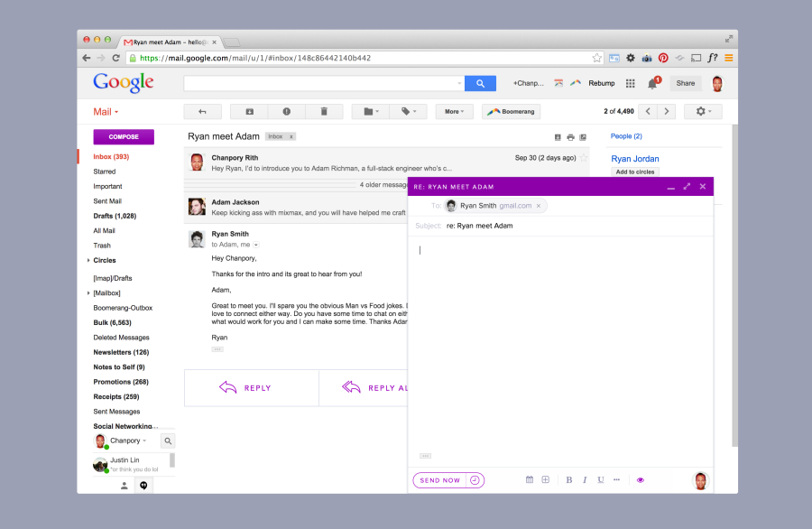The width and height of the screenshot is (812, 529).
Task: Open Justin Lin chat
Action: click(131, 464)
